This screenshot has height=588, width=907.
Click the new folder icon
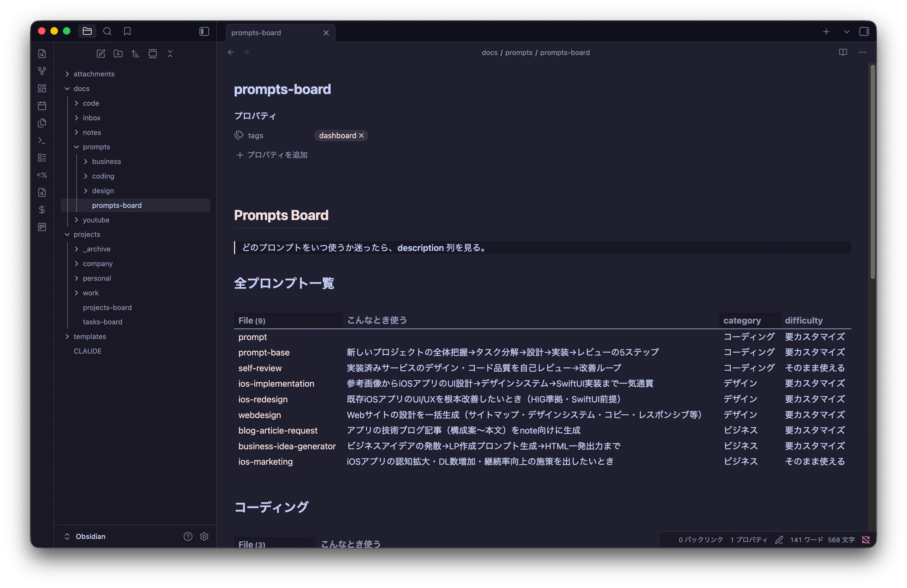tap(118, 54)
